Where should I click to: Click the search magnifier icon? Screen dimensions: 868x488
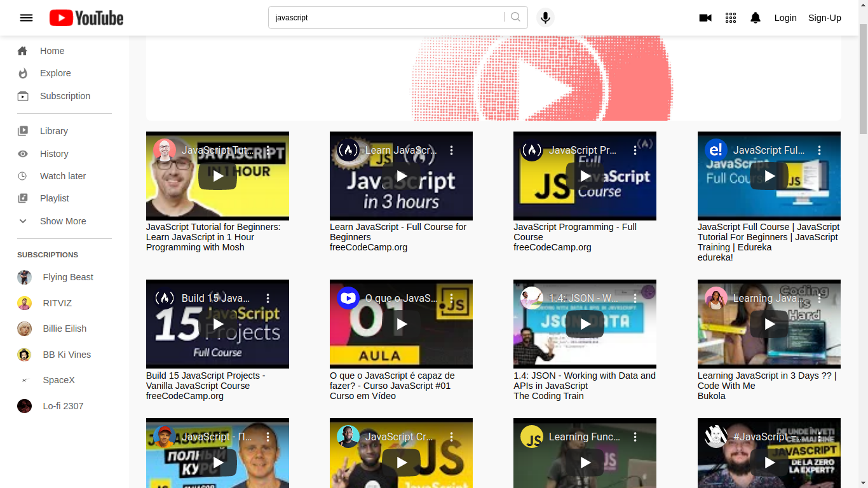click(x=515, y=17)
